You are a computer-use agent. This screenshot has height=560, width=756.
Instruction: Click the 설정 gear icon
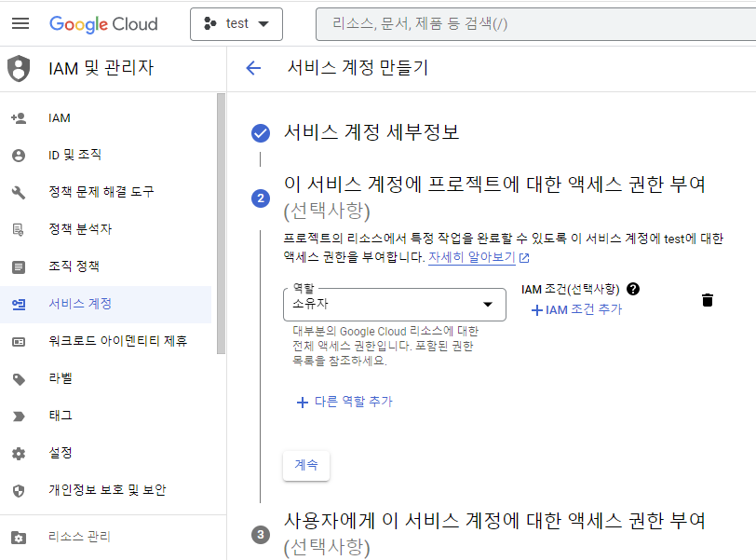pyautogui.click(x=19, y=454)
